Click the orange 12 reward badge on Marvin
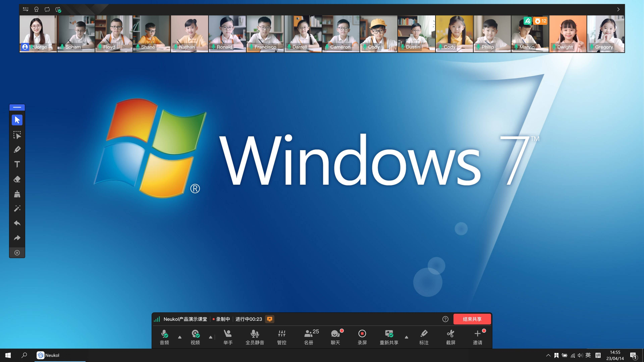 pos(540,21)
